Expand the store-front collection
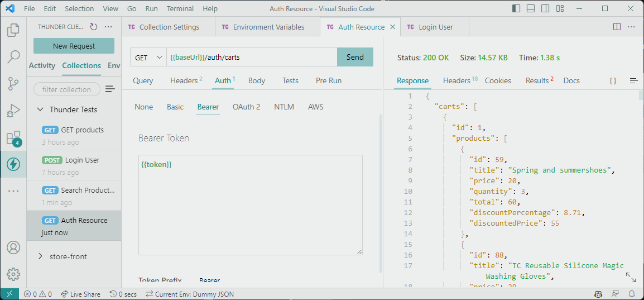This screenshot has height=300, width=644. tap(40, 256)
